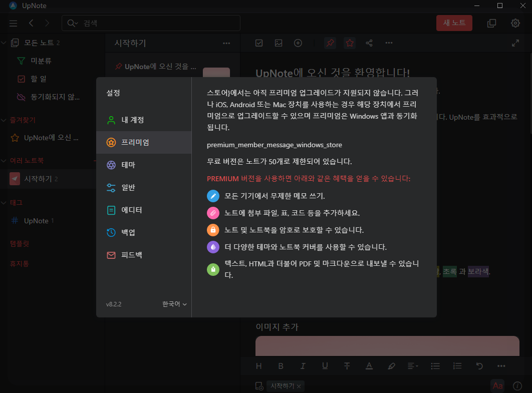Insert a numbered list
532x393 pixels.
click(x=457, y=366)
